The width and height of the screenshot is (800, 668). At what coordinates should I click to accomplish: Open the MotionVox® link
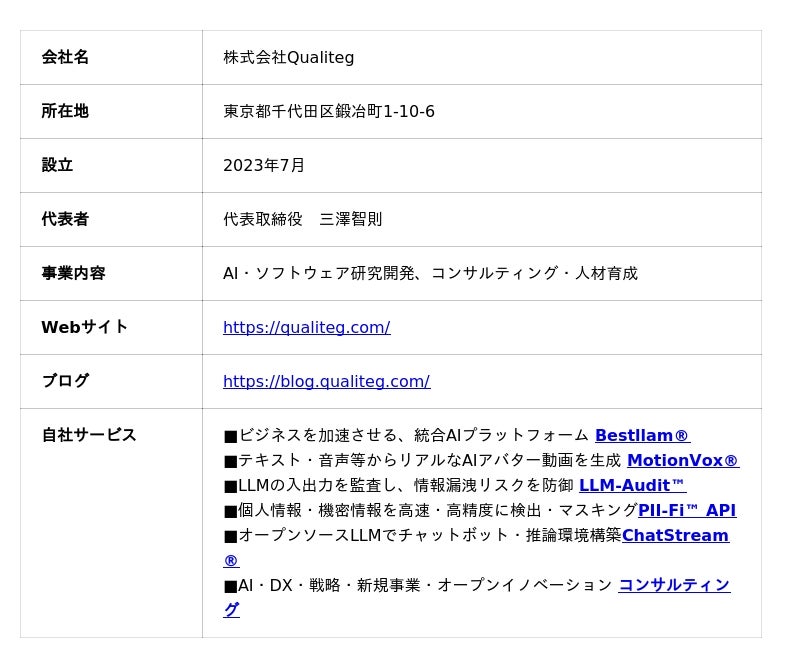(682, 460)
